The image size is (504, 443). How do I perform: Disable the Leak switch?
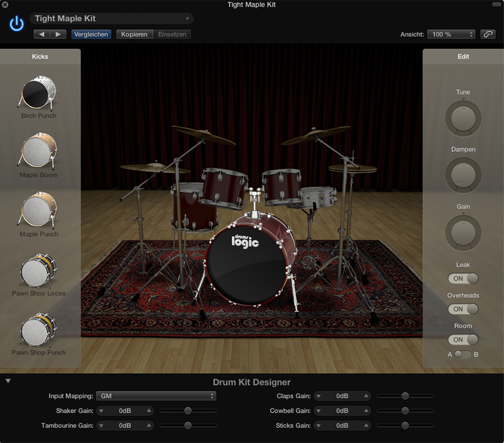[463, 279]
